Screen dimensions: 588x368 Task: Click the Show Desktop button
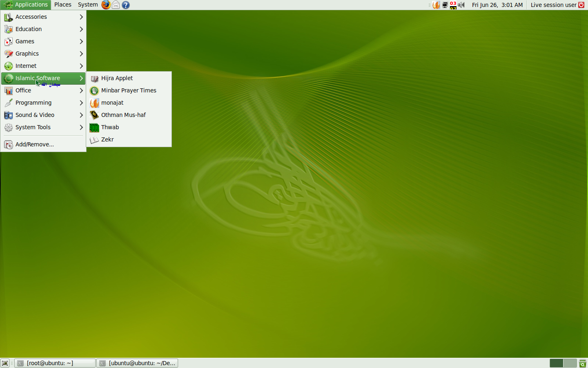(x=5, y=363)
